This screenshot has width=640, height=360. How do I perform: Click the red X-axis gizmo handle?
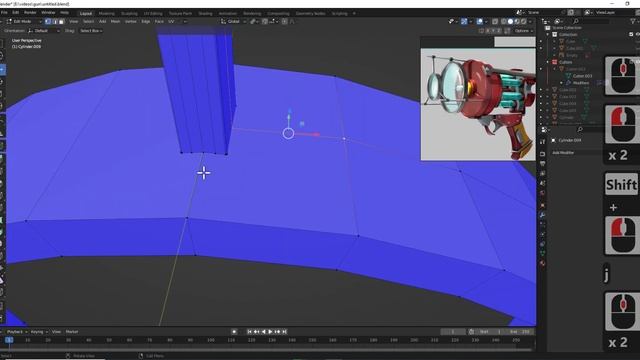(316, 134)
